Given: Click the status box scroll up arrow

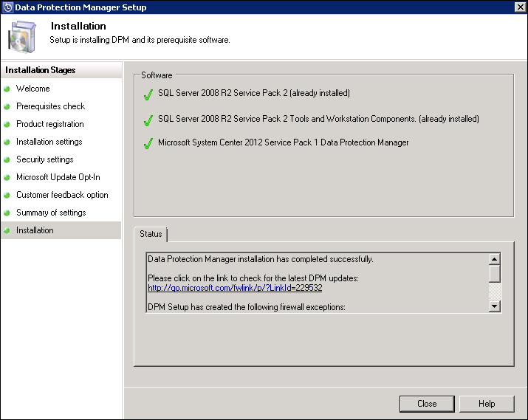Looking at the screenshot, I should click(x=494, y=259).
